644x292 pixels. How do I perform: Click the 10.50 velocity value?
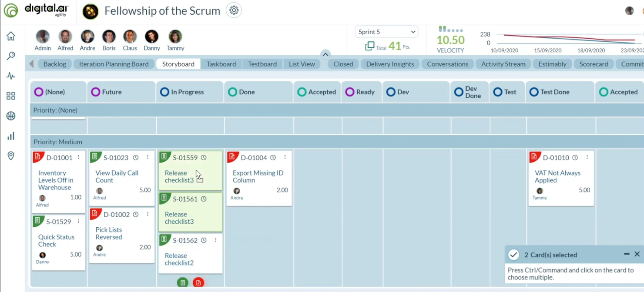tap(450, 40)
